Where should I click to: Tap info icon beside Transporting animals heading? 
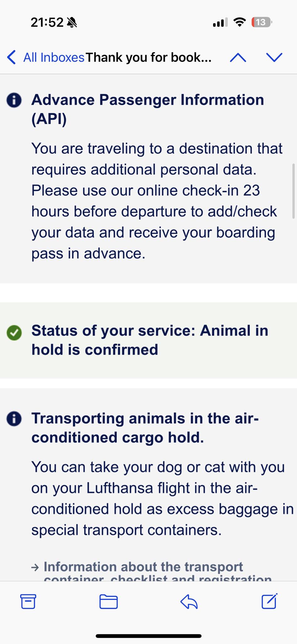pos(14,419)
